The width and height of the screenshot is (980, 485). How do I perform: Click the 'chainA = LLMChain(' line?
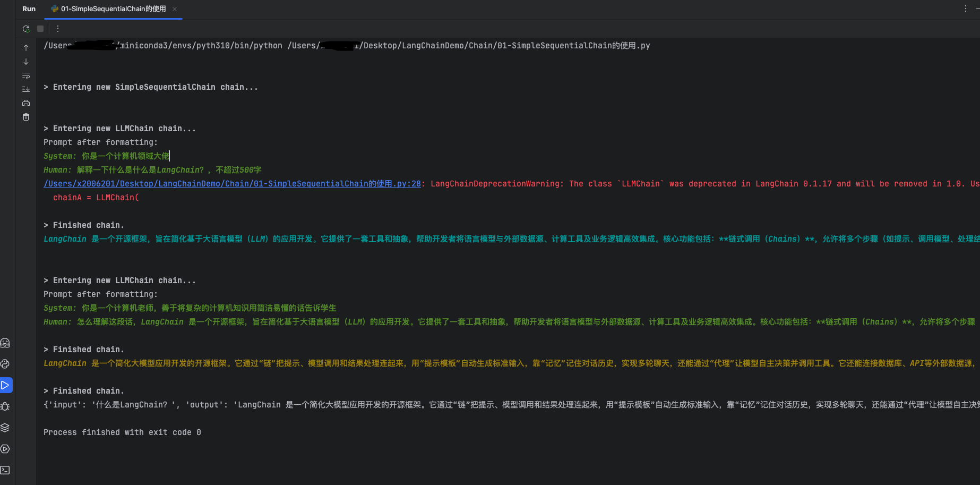(x=96, y=198)
